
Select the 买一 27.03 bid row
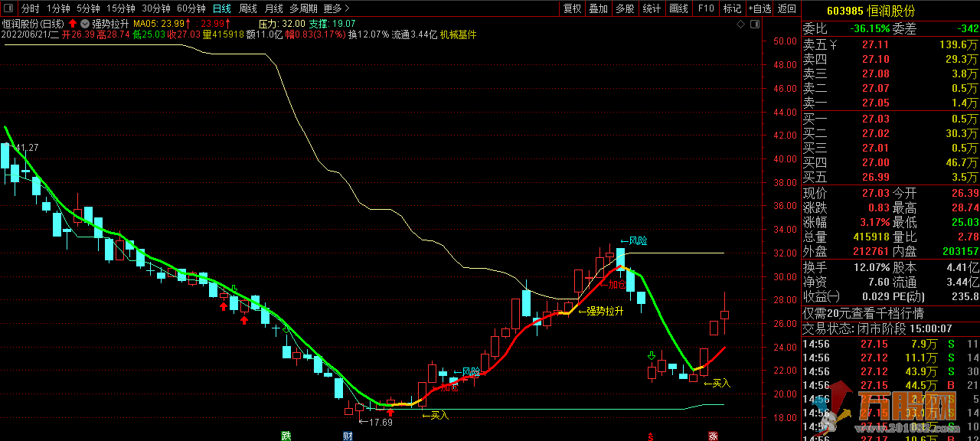tap(890, 118)
